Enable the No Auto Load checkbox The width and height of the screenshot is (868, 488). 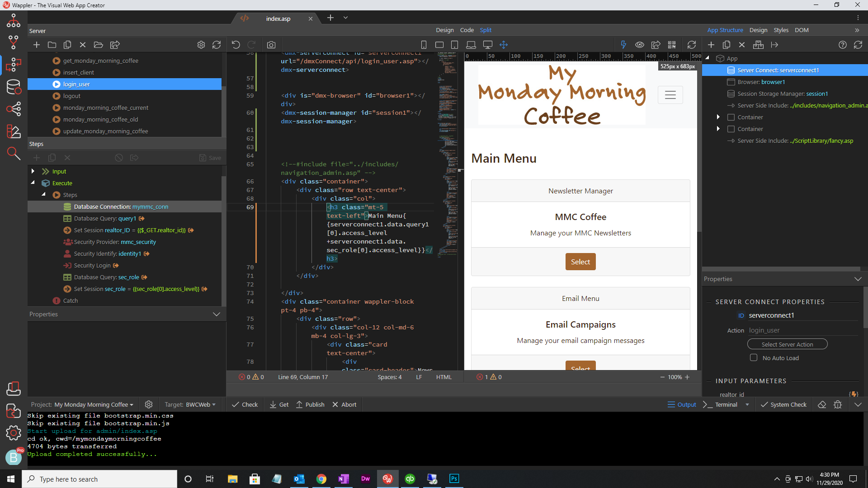pyautogui.click(x=753, y=357)
